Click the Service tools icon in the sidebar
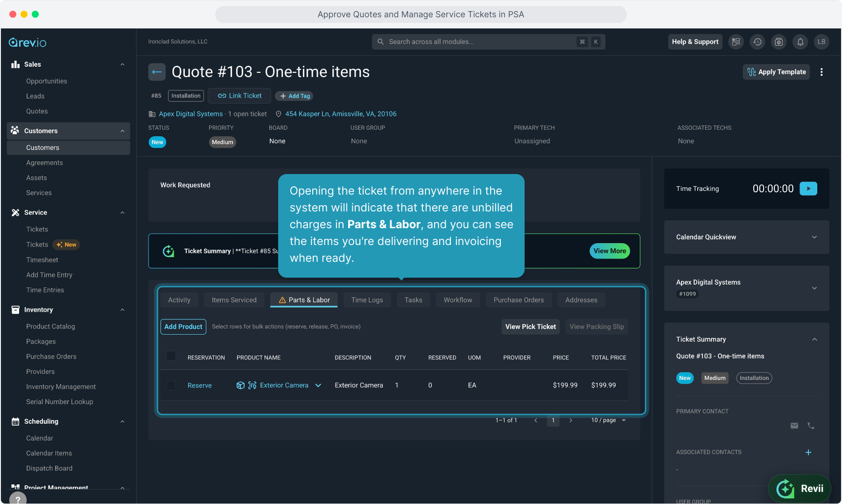The image size is (842, 504). 15,212
